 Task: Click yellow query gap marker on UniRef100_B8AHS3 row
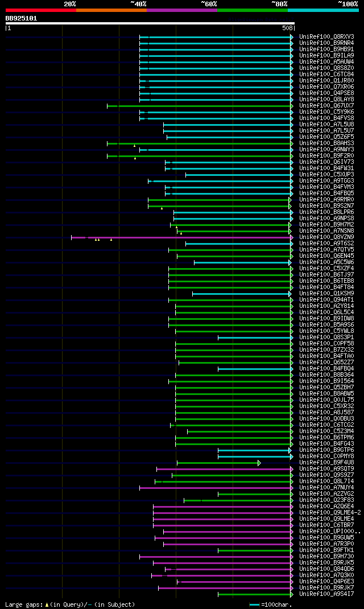[x=135, y=146]
